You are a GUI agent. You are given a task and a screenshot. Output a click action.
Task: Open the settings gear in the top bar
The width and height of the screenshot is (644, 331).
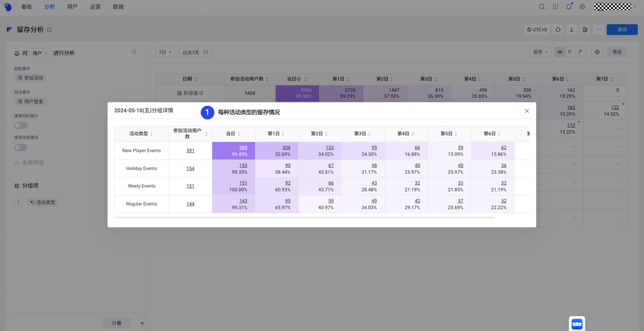pyautogui.click(x=583, y=7)
